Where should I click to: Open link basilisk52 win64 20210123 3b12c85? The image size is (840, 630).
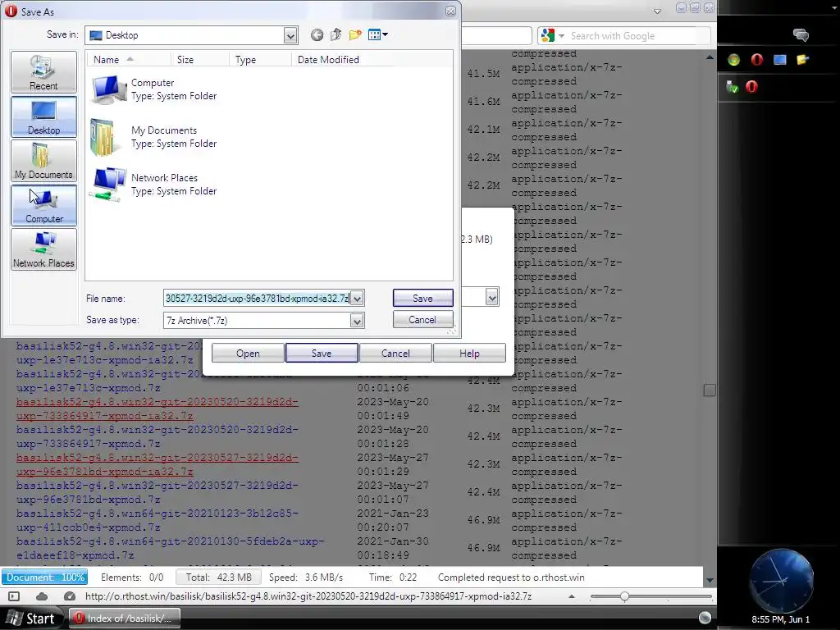coord(157,520)
